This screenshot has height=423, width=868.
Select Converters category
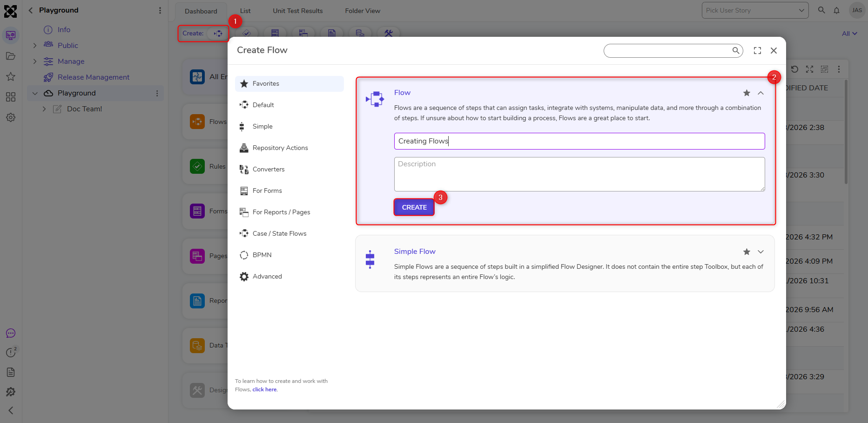coord(289,170)
